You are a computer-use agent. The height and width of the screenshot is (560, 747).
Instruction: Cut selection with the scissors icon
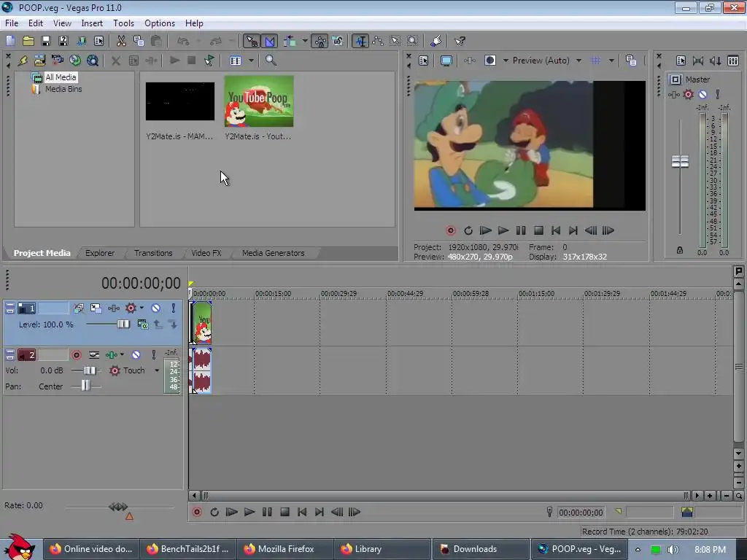coord(121,41)
